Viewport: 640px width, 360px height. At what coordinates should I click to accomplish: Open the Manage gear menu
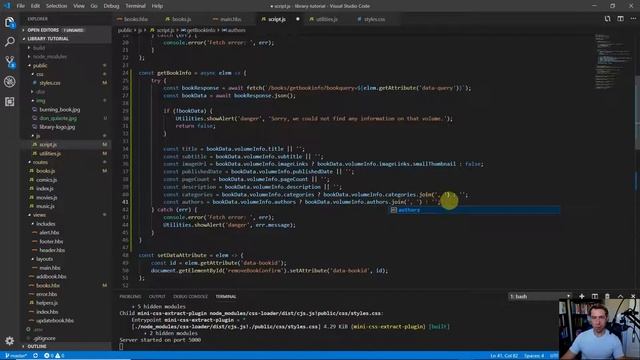tap(9, 340)
